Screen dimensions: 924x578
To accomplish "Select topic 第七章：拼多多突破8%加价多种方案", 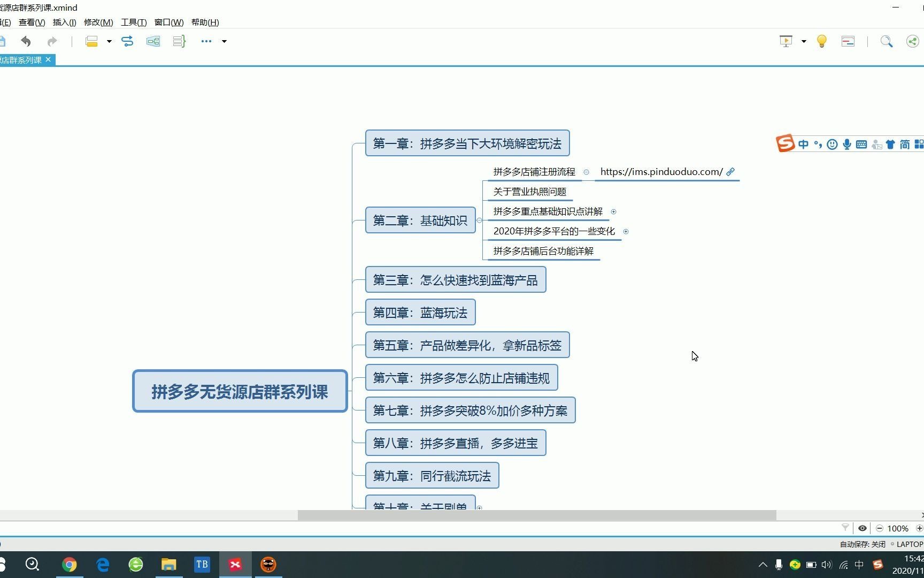I will pos(471,410).
